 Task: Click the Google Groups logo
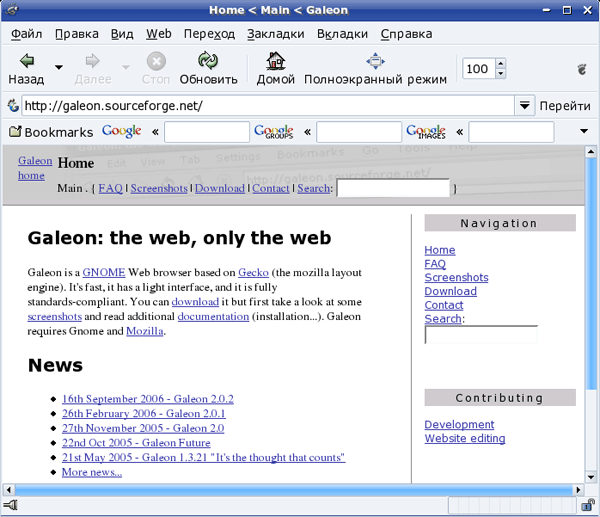[274, 131]
